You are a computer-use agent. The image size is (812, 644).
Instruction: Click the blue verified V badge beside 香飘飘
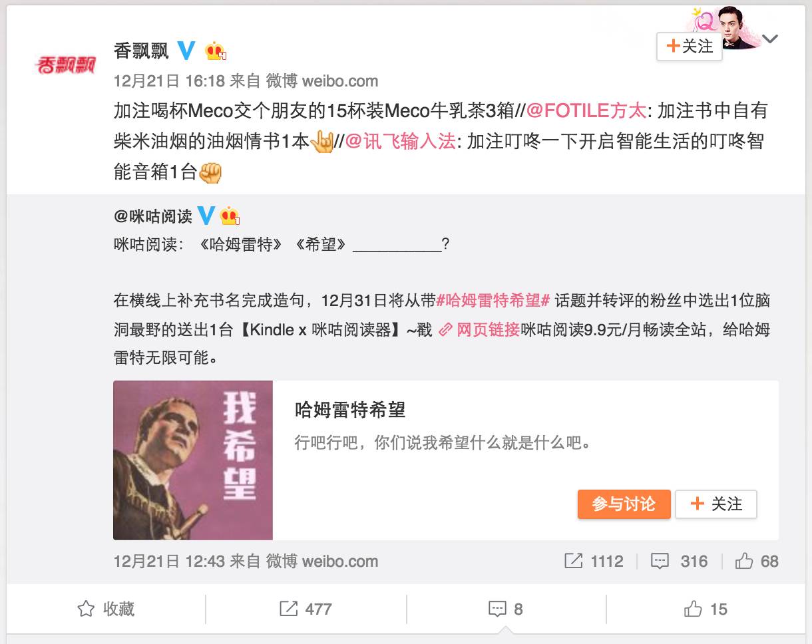tap(187, 51)
